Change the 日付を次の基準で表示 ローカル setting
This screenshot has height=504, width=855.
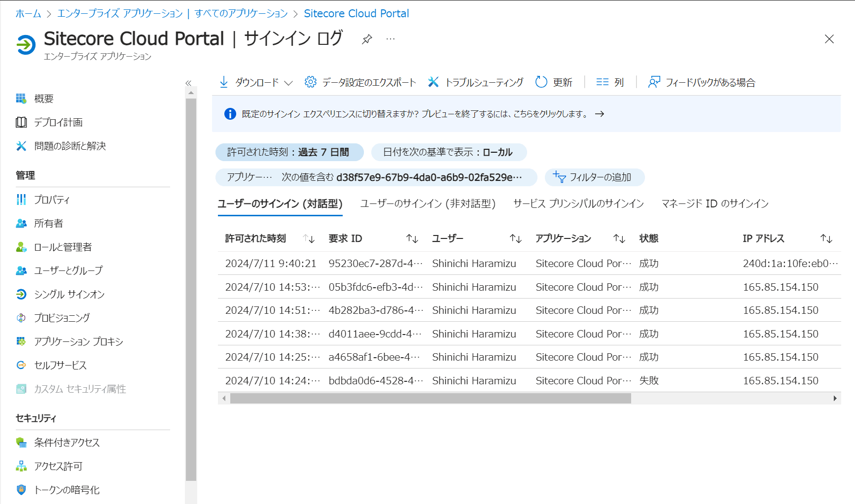click(448, 152)
